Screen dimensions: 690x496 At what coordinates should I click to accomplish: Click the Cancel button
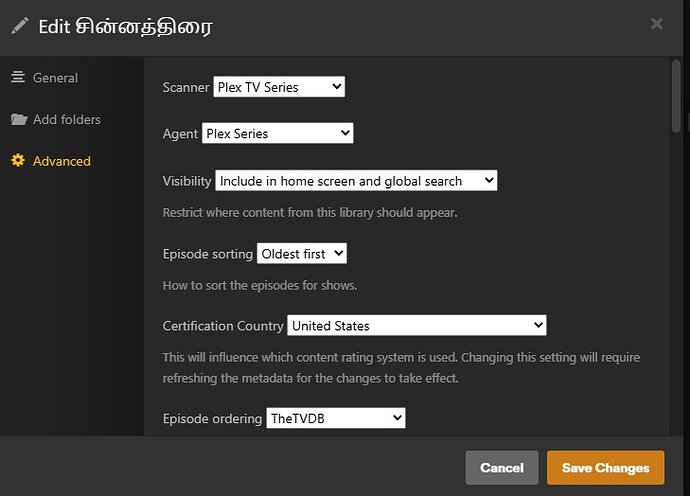(502, 467)
